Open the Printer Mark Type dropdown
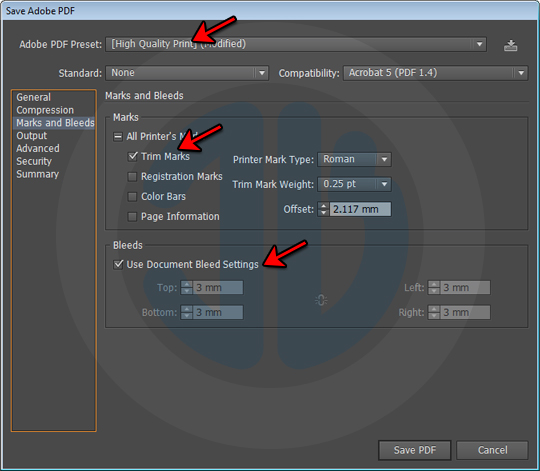 tap(354, 159)
